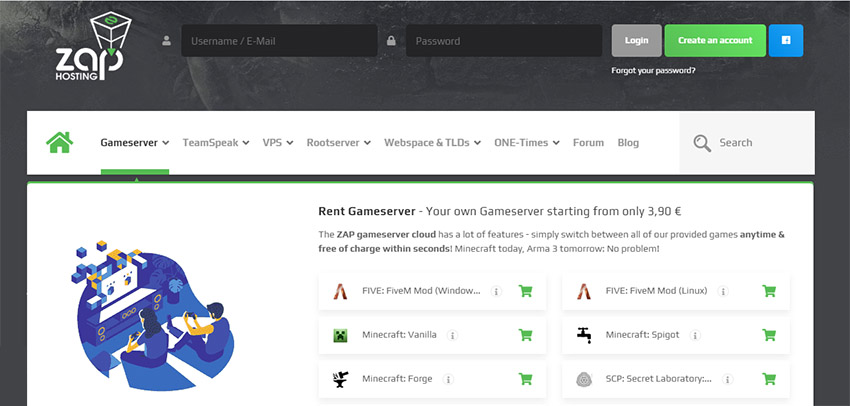Expand the TeamSpeak dropdown menu
Viewport: 850px width, 406px height.
(x=216, y=143)
